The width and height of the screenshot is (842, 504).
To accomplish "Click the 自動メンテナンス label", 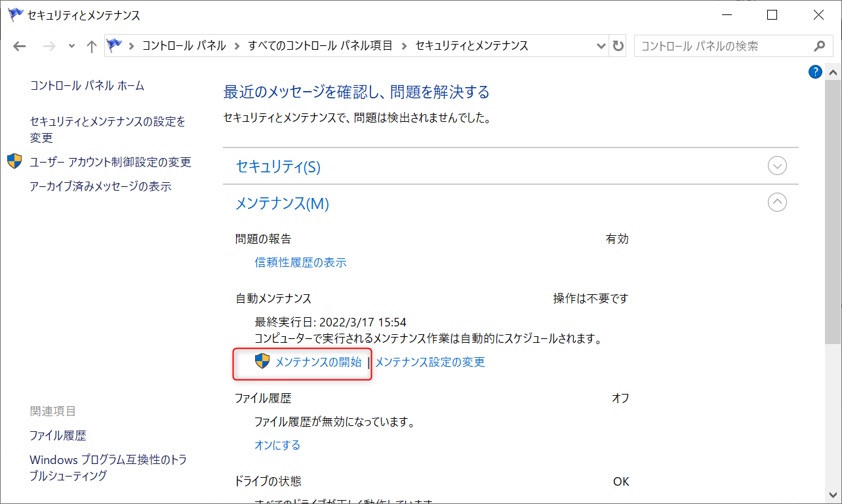I will click(273, 298).
